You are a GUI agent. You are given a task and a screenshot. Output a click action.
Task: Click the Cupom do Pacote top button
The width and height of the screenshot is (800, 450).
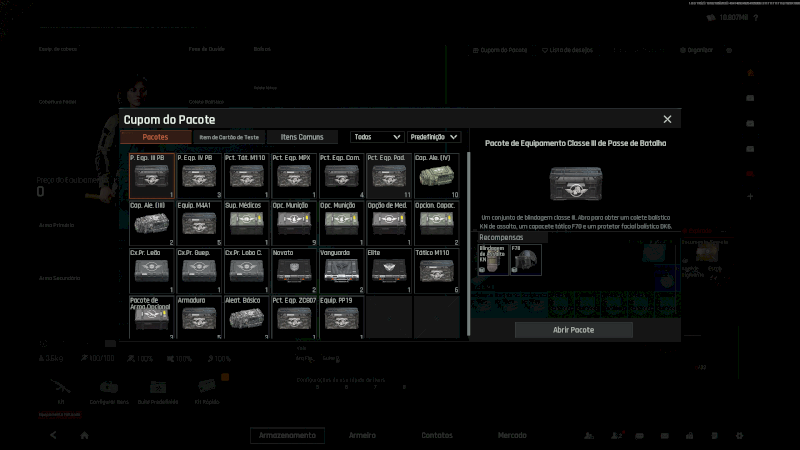499,50
